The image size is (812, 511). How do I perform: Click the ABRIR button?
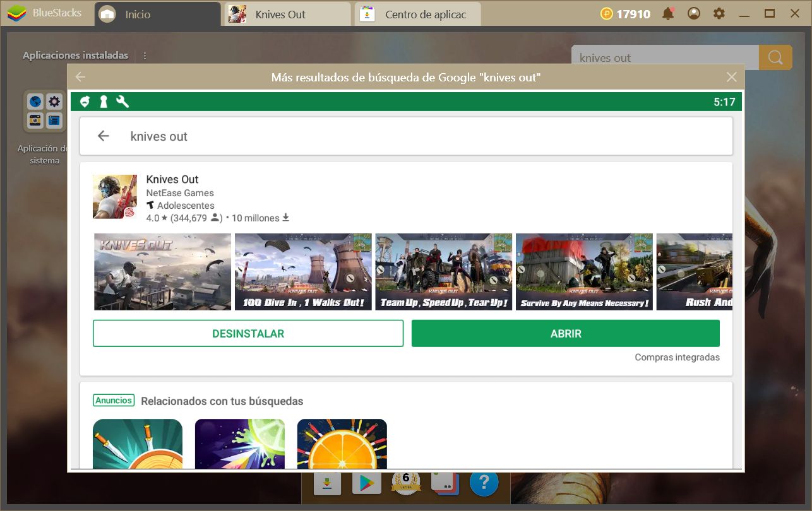[566, 334]
